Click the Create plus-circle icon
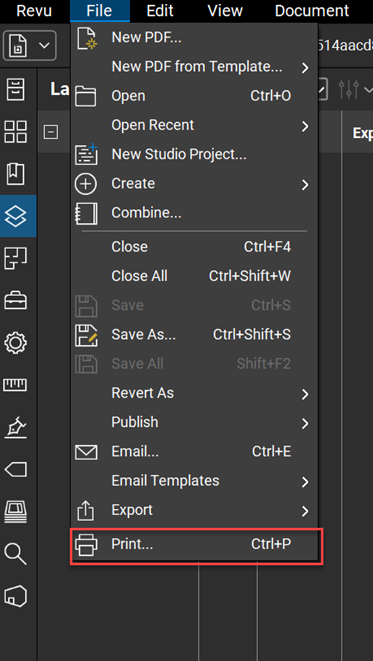The image size is (373, 661). point(86,184)
